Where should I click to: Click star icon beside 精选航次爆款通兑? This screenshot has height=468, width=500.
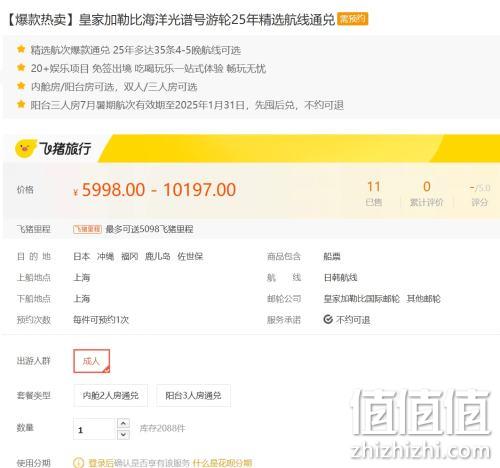coord(21,49)
